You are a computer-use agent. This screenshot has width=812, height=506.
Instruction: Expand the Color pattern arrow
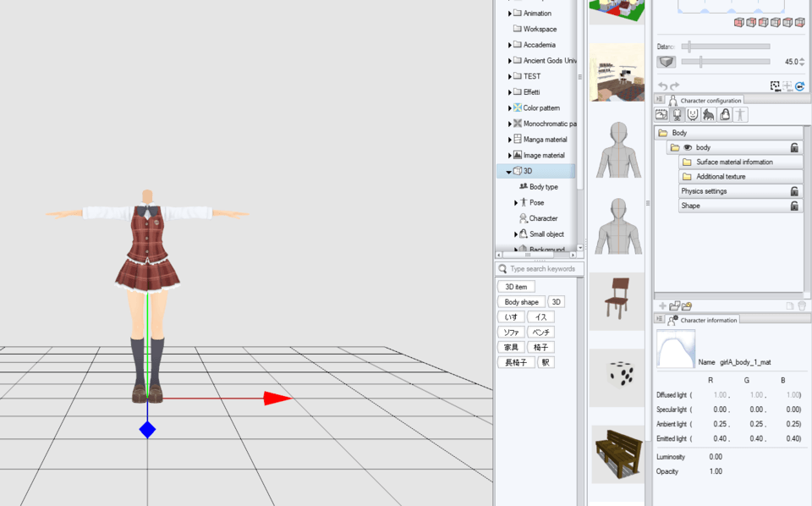(x=509, y=108)
